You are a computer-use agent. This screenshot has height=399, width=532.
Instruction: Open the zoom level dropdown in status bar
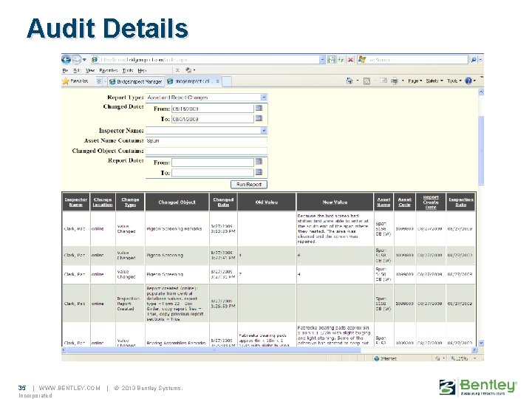[x=474, y=358]
